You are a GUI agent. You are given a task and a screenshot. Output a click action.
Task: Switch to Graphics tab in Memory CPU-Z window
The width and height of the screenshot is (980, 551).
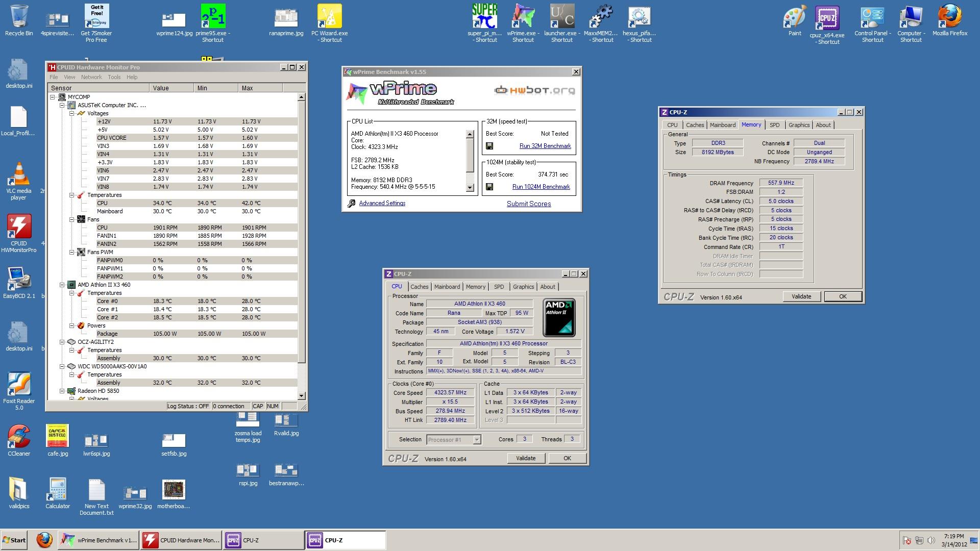pos(799,125)
